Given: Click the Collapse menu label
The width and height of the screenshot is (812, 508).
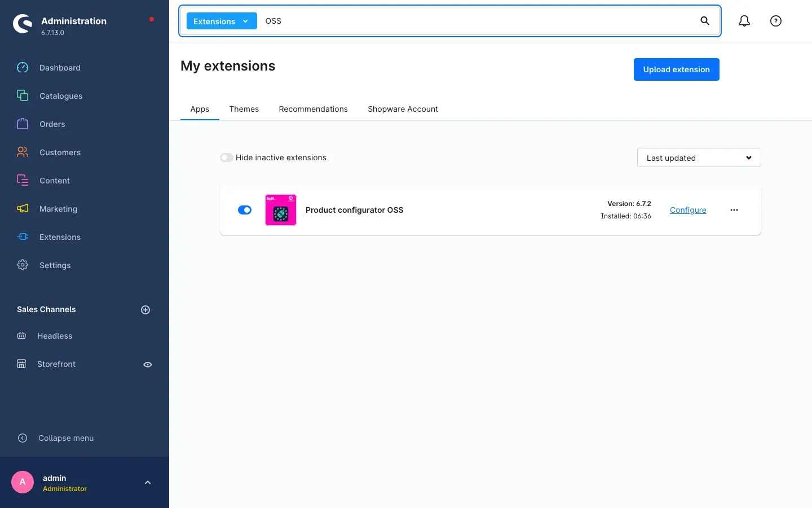Looking at the screenshot, I should pos(66,438).
